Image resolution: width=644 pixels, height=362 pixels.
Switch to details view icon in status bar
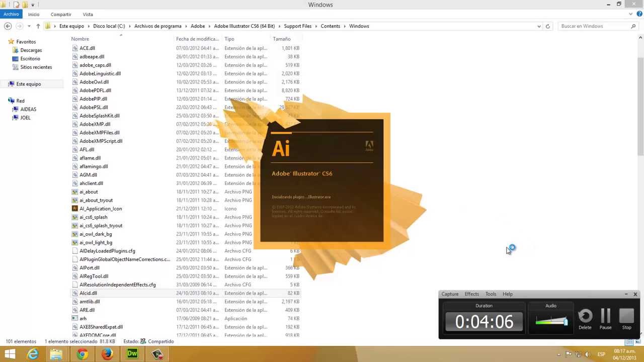629,342
